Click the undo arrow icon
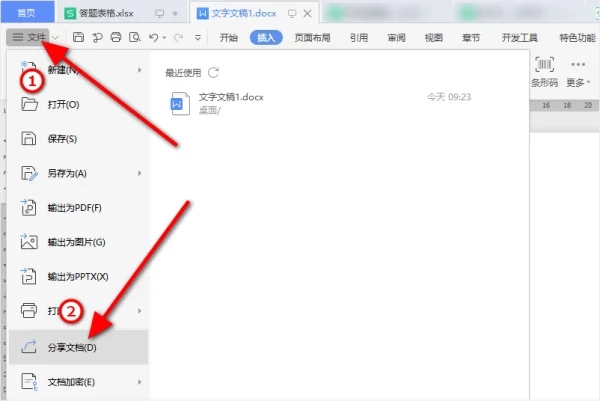 tap(154, 37)
